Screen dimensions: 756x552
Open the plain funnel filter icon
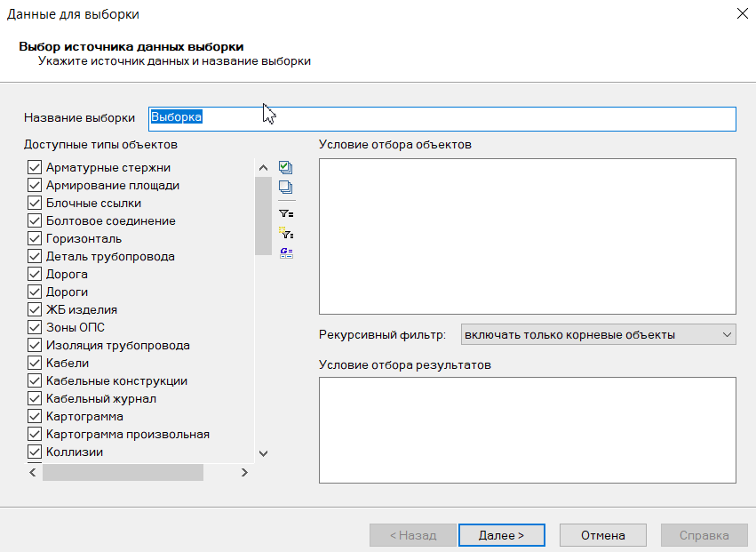[285, 213]
